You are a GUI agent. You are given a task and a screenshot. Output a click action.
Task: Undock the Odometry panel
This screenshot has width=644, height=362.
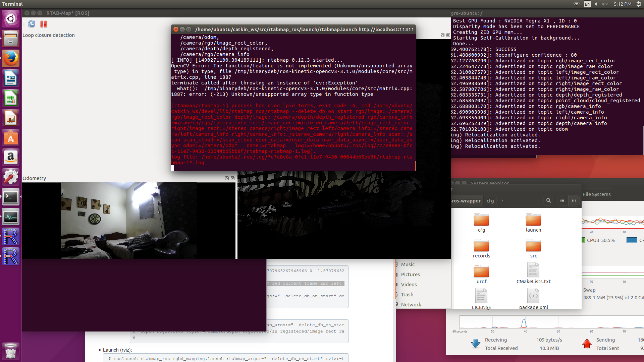click(227, 178)
